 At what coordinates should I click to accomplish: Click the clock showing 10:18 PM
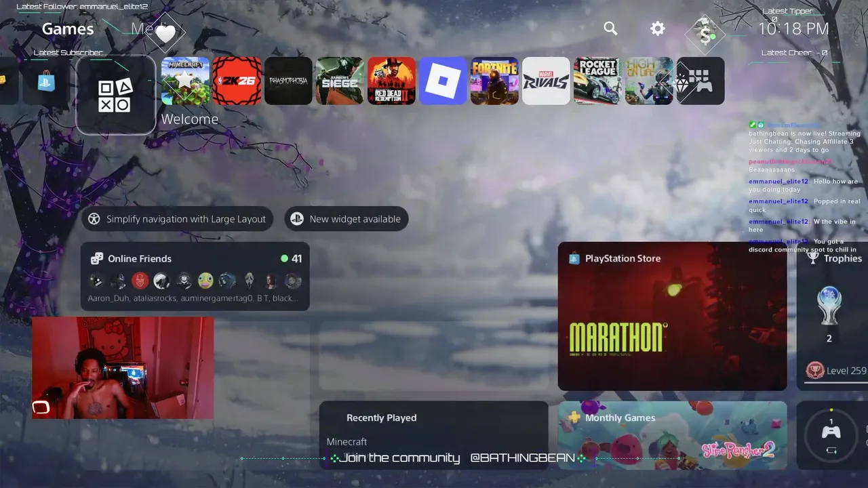tap(793, 28)
